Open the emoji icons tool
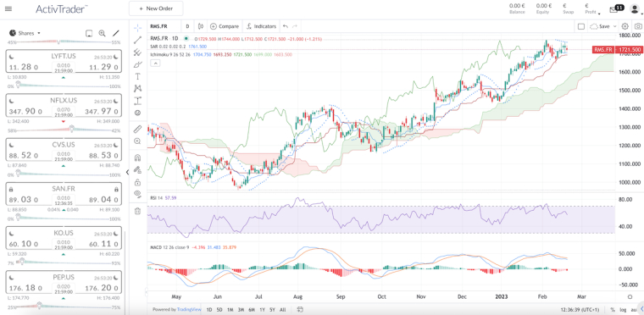Image resolution: width=644 pixels, height=315 pixels. 137,113
